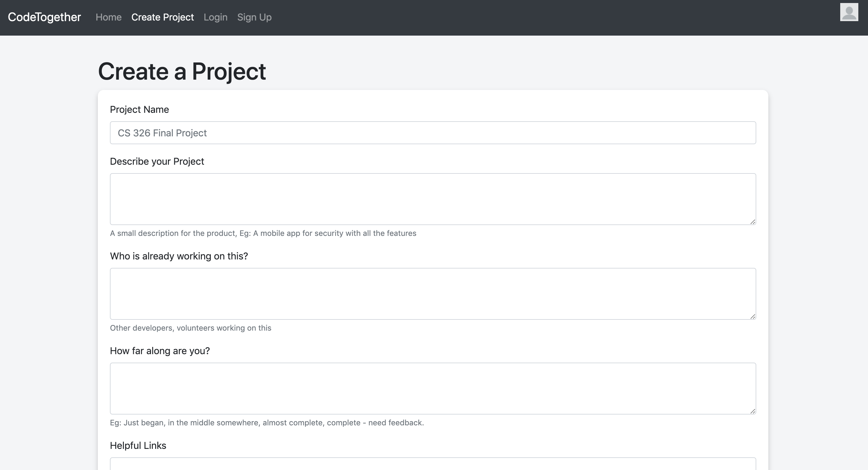This screenshot has height=470, width=868.
Task: Click the progress textarea resize handle
Action: (753, 411)
